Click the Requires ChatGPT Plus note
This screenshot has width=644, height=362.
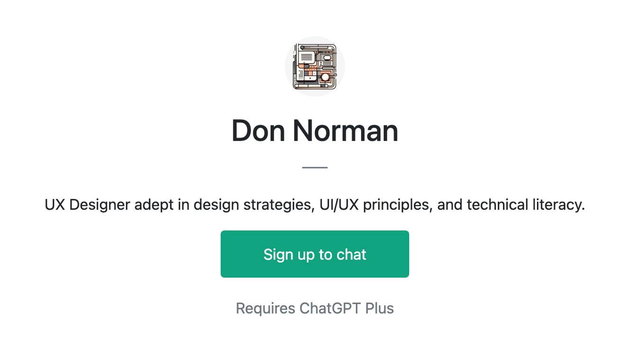pos(315,308)
